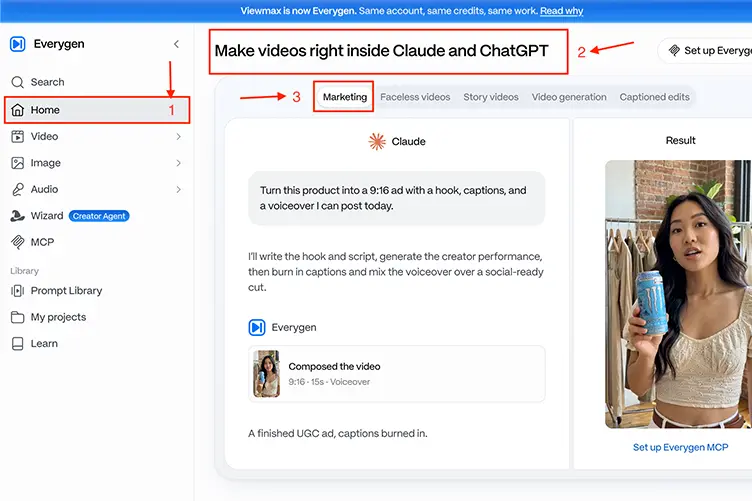Switch to the Captioned edits tab
This screenshot has height=501, width=752.
pos(655,97)
